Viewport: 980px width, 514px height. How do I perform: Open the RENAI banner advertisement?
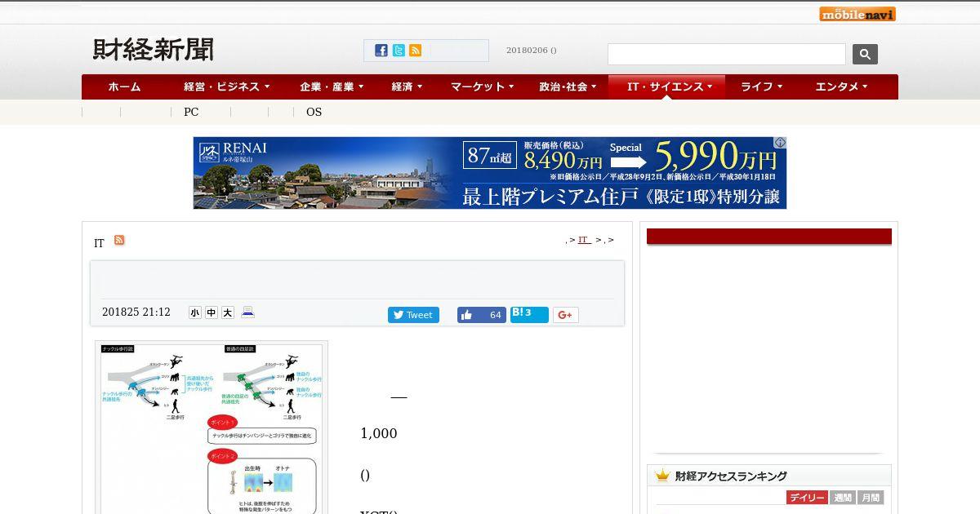(x=490, y=173)
